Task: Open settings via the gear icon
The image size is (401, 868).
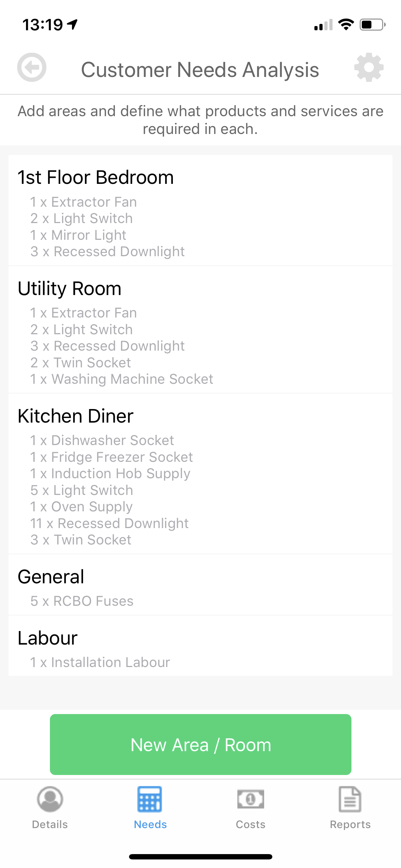Action: (369, 67)
